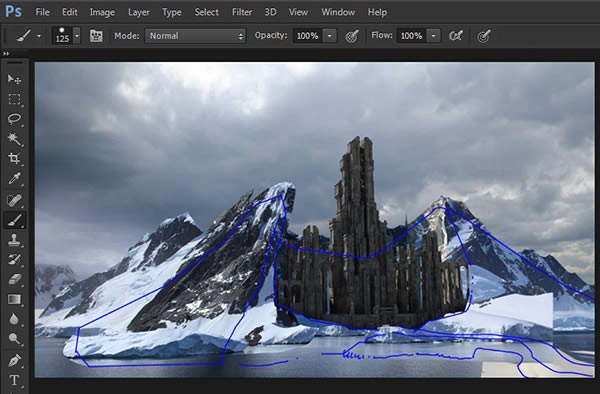This screenshot has height=394, width=600.
Task: Select the Type tool
Action: [14, 380]
